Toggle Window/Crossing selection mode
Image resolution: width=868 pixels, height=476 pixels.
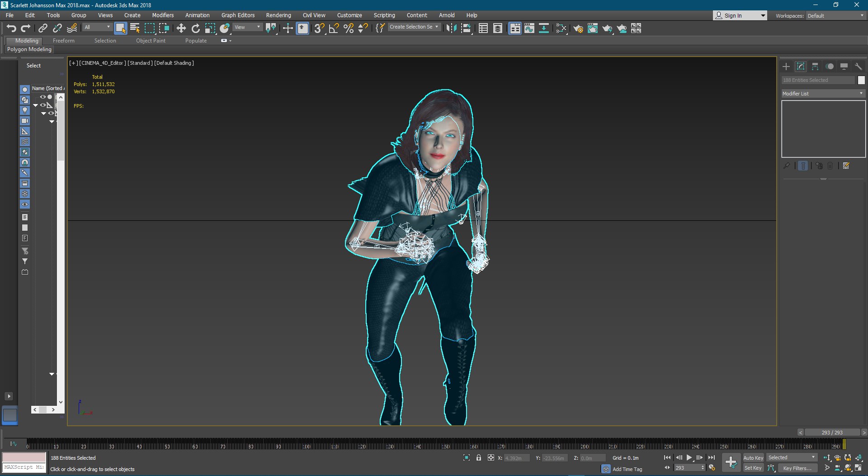tap(164, 28)
